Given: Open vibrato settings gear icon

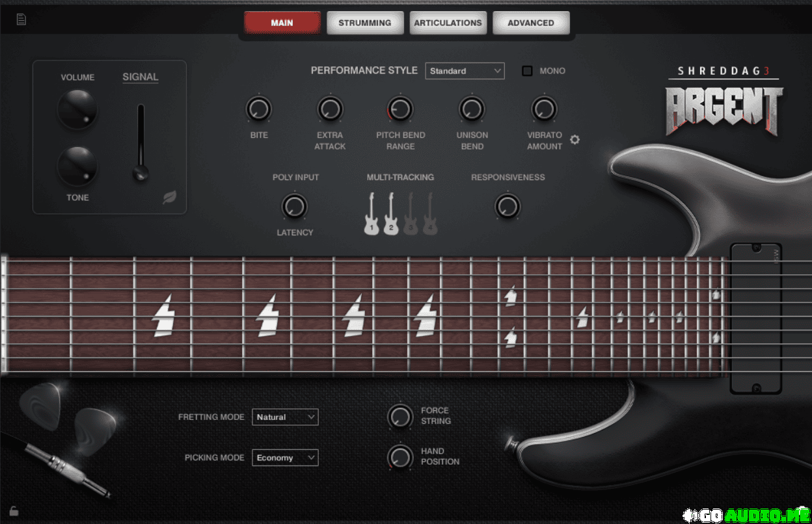Looking at the screenshot, I should [575, 139].
